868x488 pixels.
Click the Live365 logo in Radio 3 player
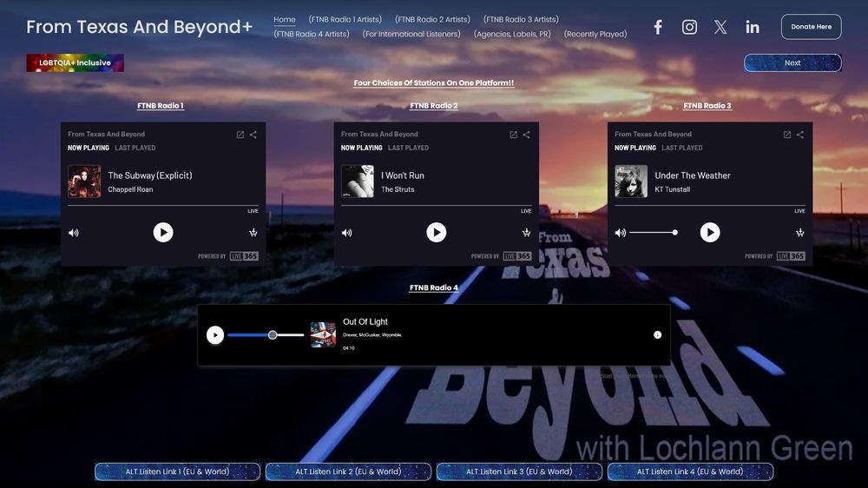click(x=791, y=256)
